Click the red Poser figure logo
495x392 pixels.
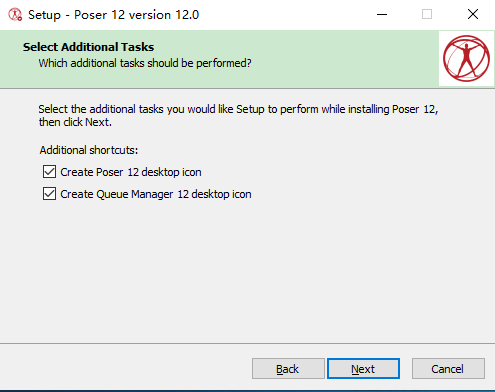point(466,59)
